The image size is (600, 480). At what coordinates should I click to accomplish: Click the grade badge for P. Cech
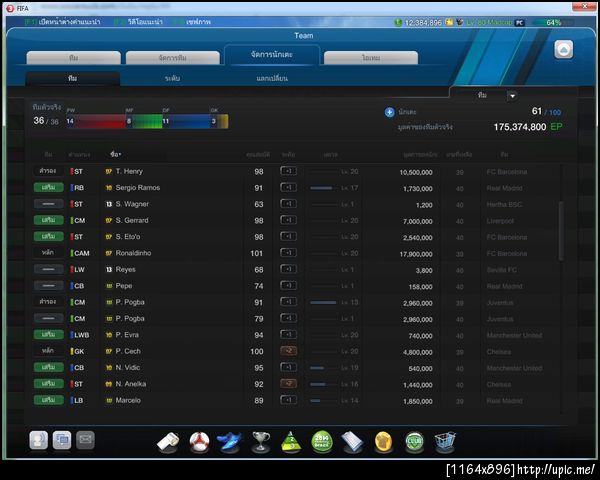coord(289,351)
